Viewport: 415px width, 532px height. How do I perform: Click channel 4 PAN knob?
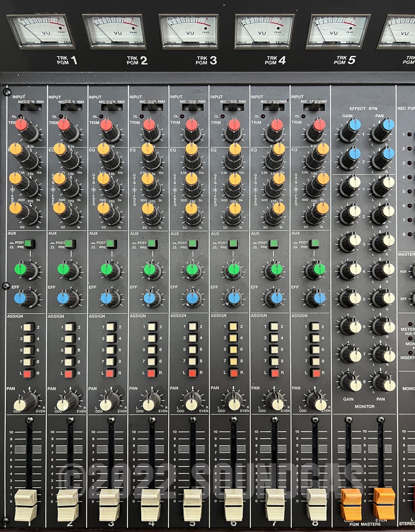click(x=149, y=404)
